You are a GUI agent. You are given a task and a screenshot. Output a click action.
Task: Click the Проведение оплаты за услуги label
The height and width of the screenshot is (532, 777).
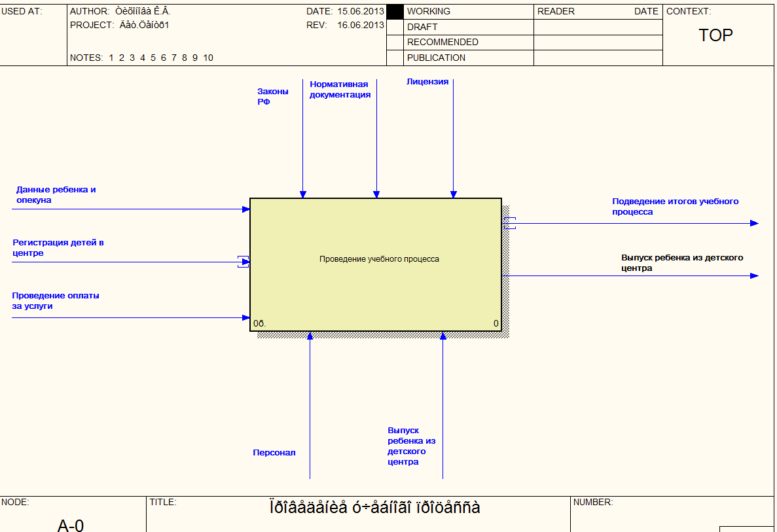pos(56,300)
